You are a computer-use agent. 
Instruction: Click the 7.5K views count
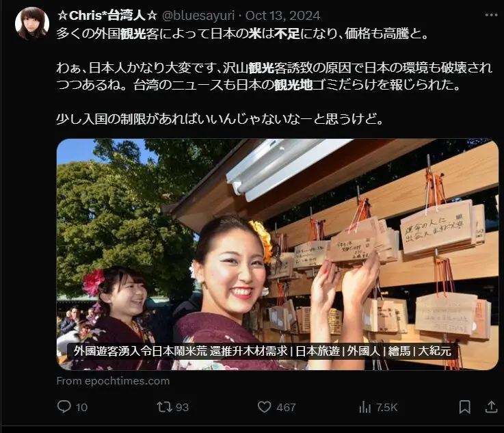click(x=386, y=407)
